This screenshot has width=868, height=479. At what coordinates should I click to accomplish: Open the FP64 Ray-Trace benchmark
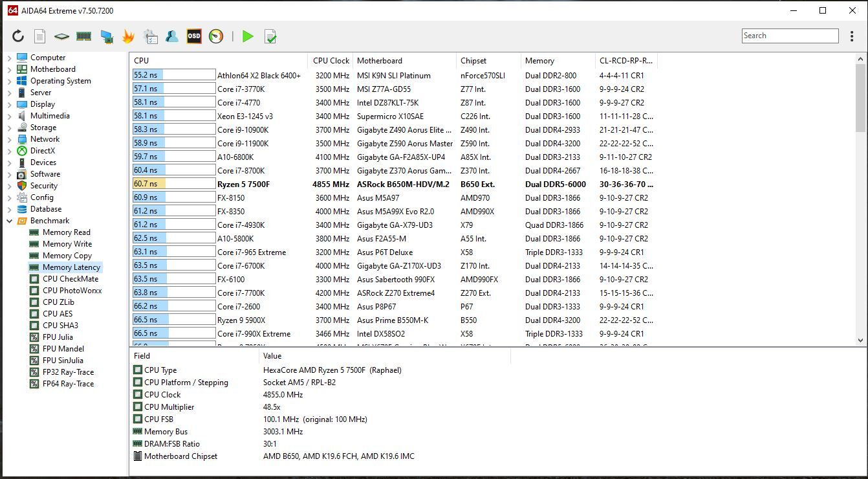[x=69, y=384]
